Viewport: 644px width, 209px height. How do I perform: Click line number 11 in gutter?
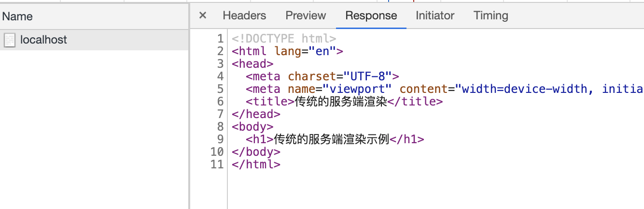coord(218,164)
